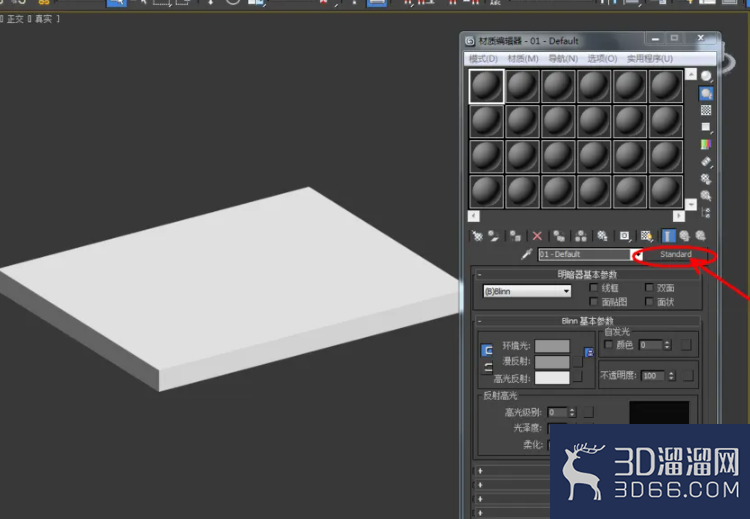Open the 01 - Default material name dropdown
The height and width of the screenshot is (519, 750).
[x=637, y=254]
